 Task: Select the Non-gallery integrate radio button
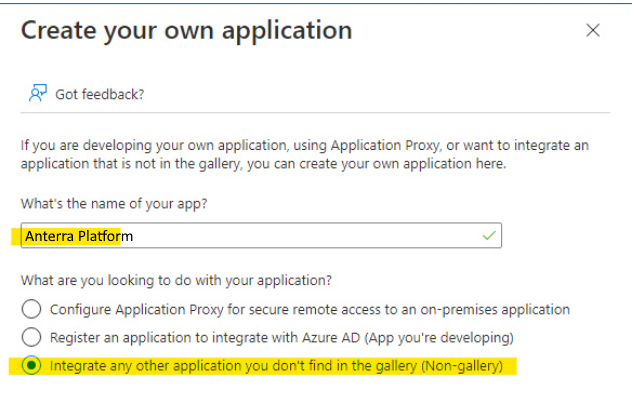(31, 365)
